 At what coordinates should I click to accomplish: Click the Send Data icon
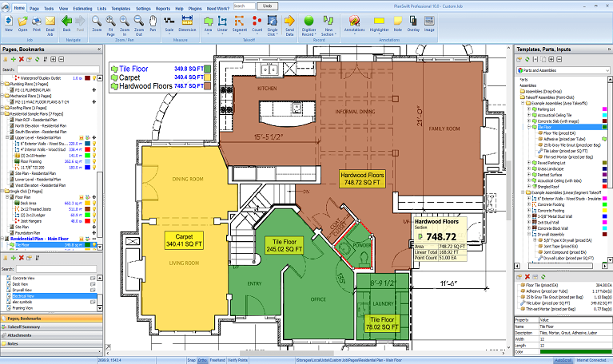(x=289, y=26)
